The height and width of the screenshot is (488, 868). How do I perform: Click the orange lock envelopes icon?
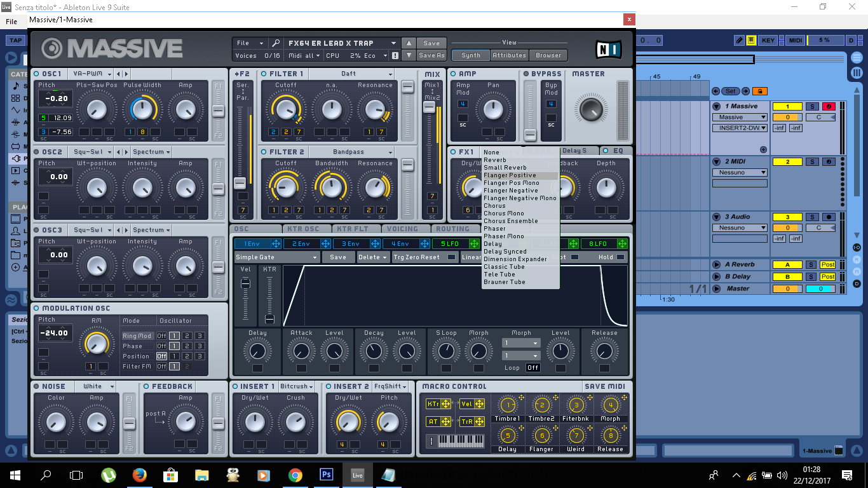click(x=759, y=91)
